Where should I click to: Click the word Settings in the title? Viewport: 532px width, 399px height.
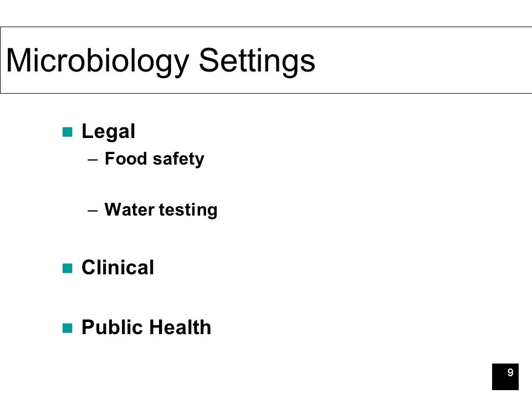pos(257,61)
